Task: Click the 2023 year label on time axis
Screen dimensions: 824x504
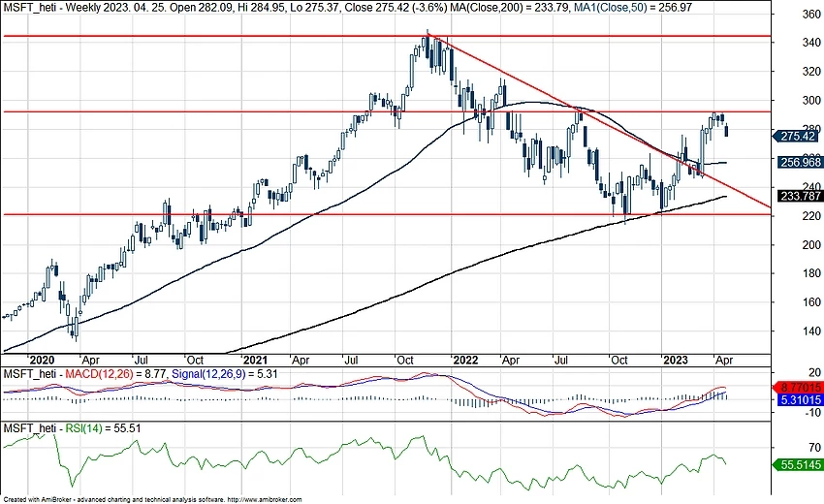Action: pos(676,360)
